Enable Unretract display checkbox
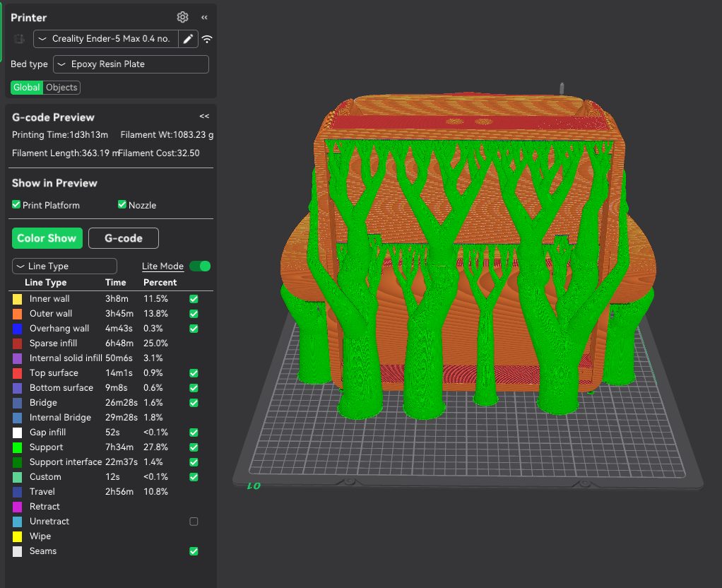Screen dimensions: 722x588 194,521
